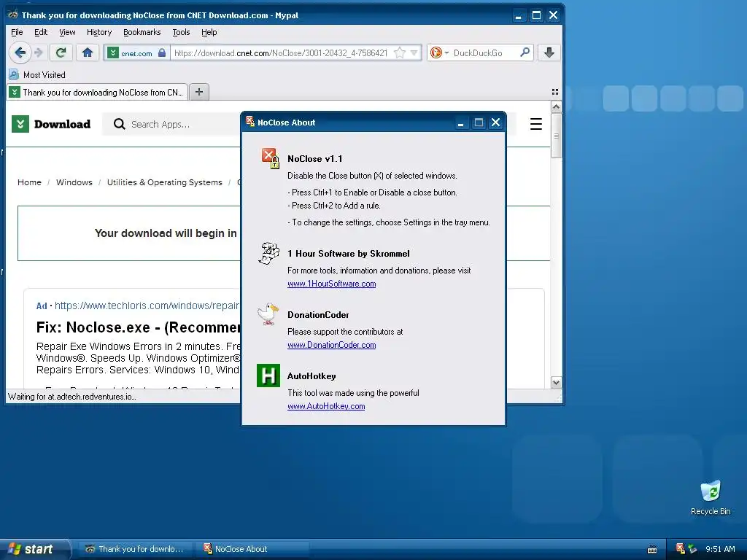
Task: Select the 'Thank you for downloading NoClose' tab
Action: click(x=97, y=93)
